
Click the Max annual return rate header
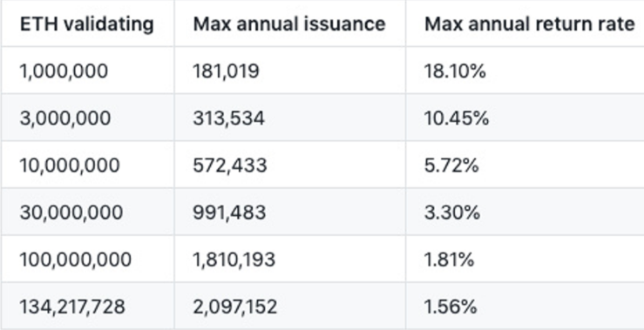[530, 24]
